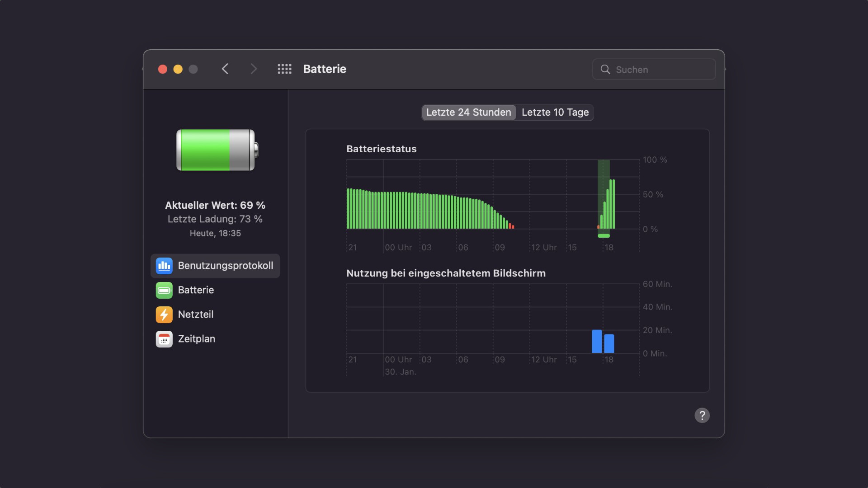Click the Batterie window title

pos(325,69)
